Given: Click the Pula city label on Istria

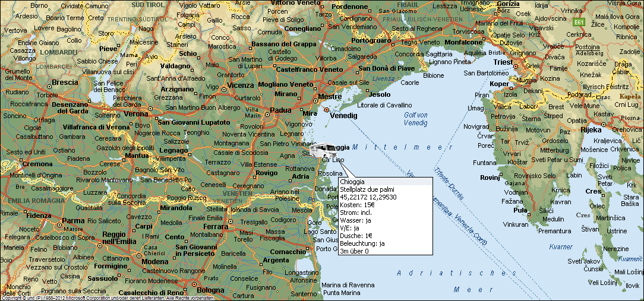Looking at the screenshot, I should tap(520, 210).
